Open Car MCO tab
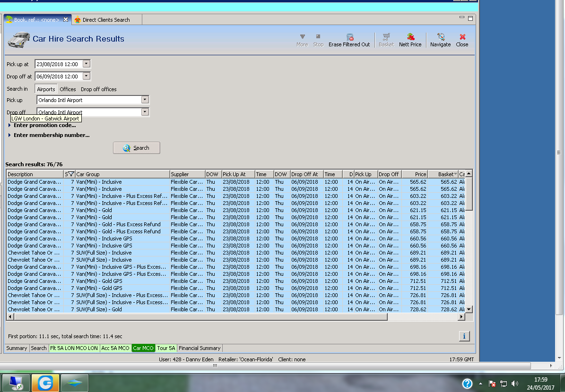 coord(143,348)
